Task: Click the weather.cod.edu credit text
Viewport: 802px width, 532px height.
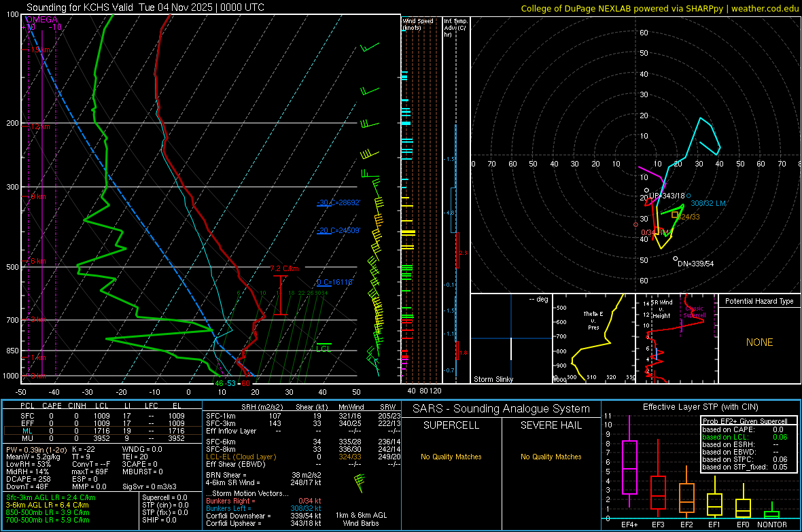Action: [x=765, y=8]
